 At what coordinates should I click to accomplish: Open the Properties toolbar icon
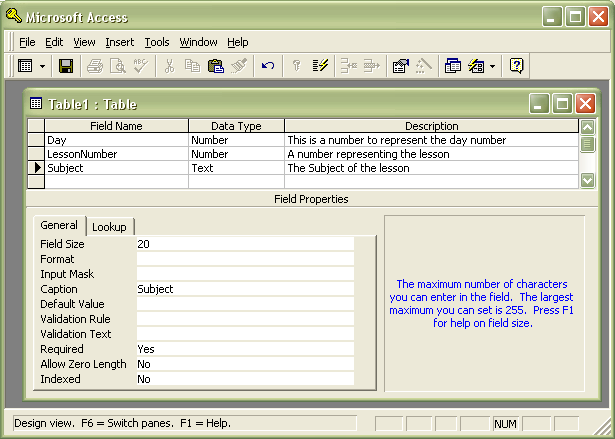401,66
